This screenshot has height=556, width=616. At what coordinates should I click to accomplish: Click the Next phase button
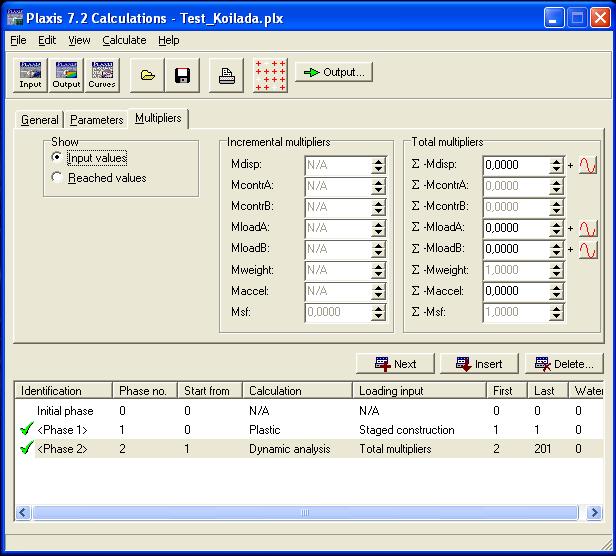395,364
